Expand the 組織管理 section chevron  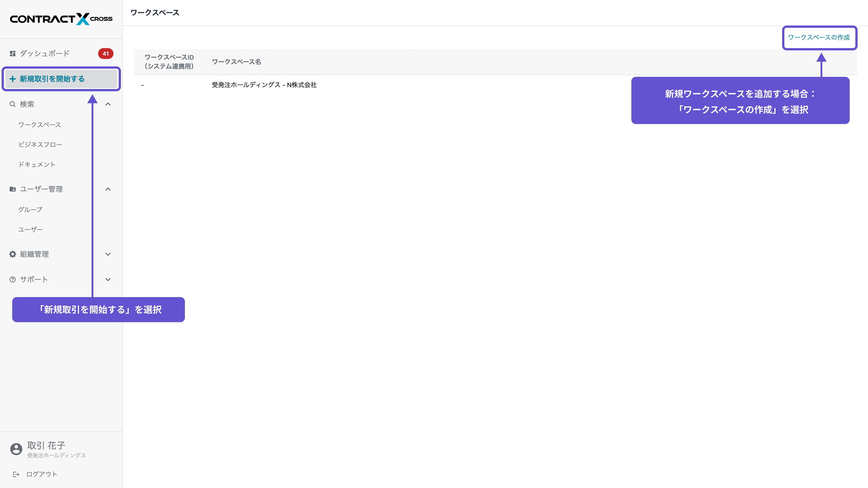click(108, 254)
